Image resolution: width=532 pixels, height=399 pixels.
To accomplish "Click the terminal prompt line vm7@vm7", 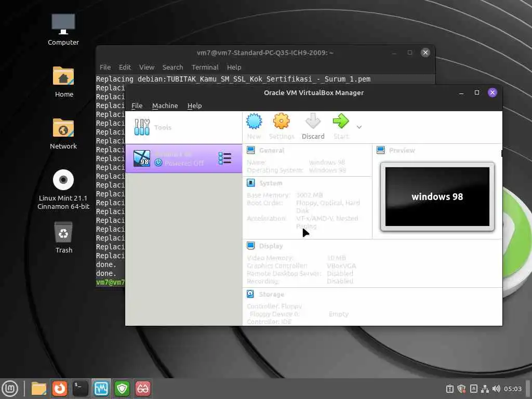I will 111,282.
